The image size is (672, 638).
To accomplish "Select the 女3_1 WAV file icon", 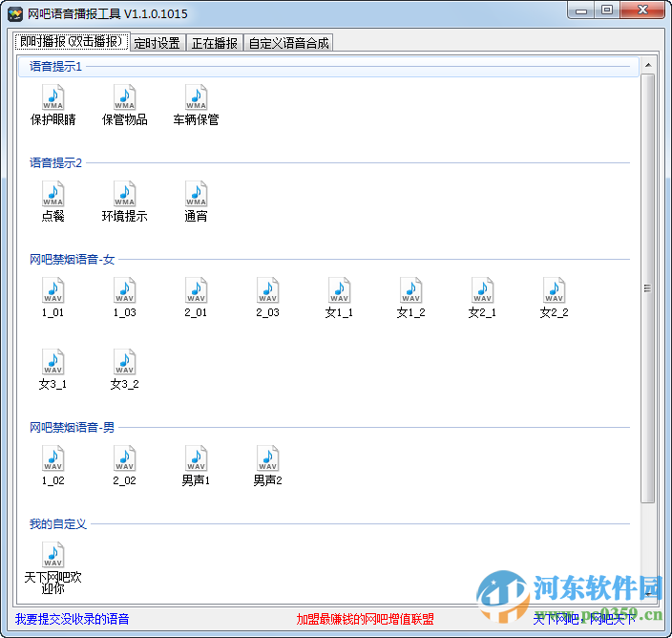I will pyautogui.click(x=52, y=362).
